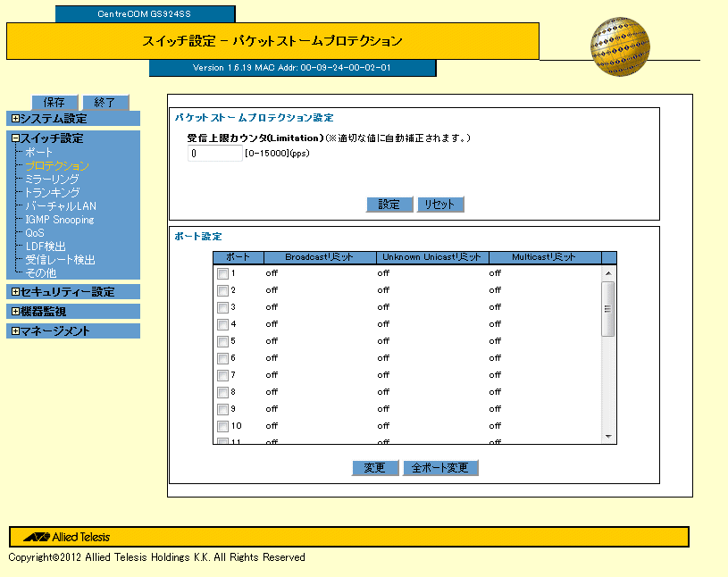Screen dimensions: 728x577
Task: Select the その他 menu item
Action: point(41,273)
